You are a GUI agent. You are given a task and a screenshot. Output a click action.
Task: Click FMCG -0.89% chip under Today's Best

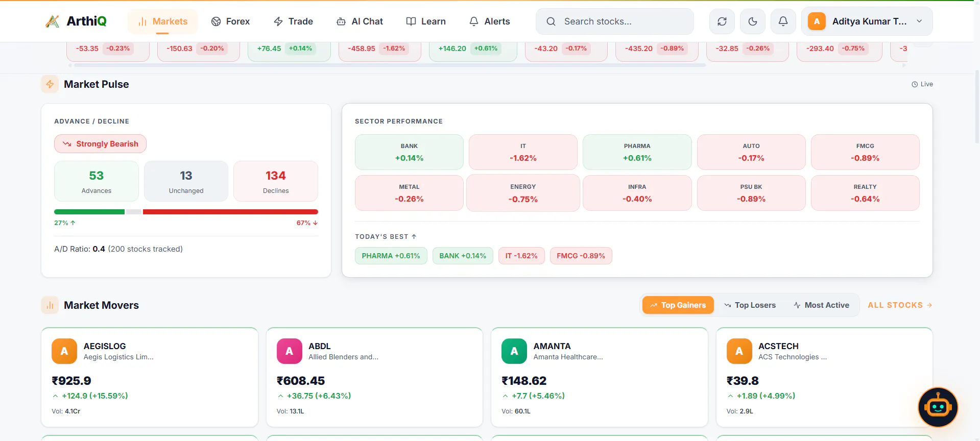click(x=581, y=256)
